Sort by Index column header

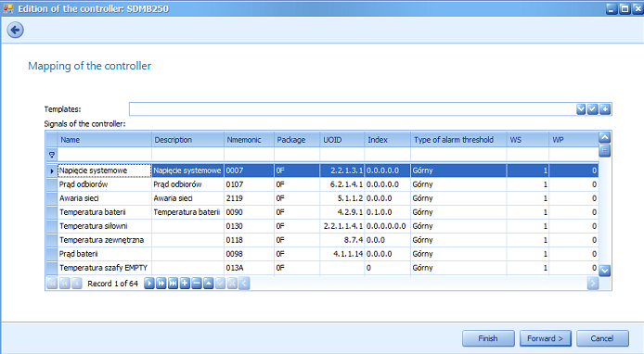tap(387, 140)
